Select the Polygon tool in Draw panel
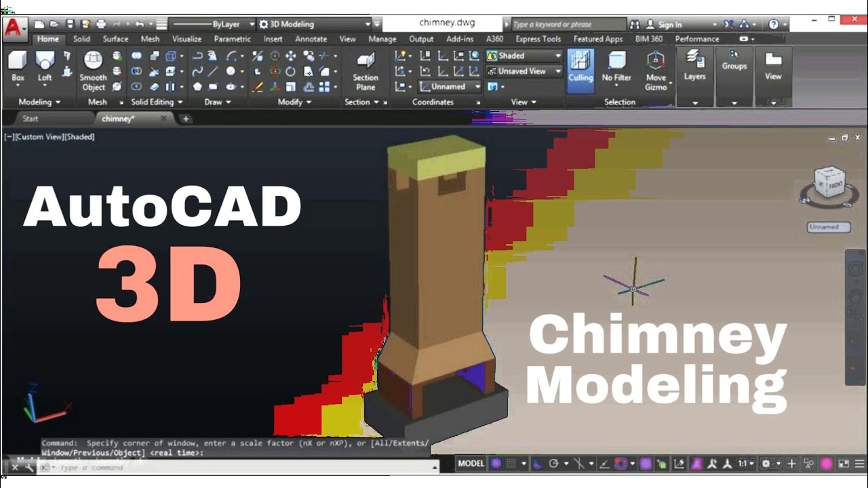 pos(197,87)
